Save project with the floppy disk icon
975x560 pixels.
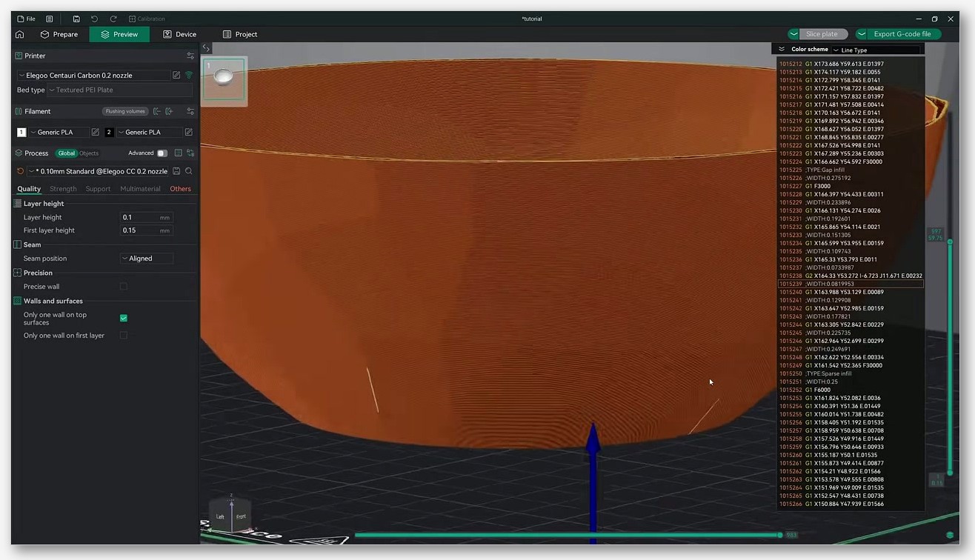(x=76, y=19)
